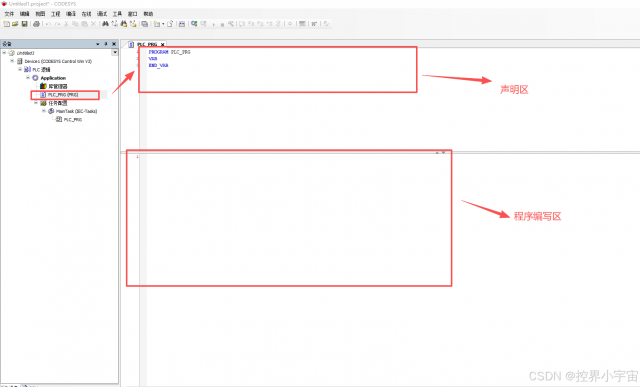The height and width of the screenshot is (387, 640).
Task: Click the MainTask gear icon
Action: 51,111
